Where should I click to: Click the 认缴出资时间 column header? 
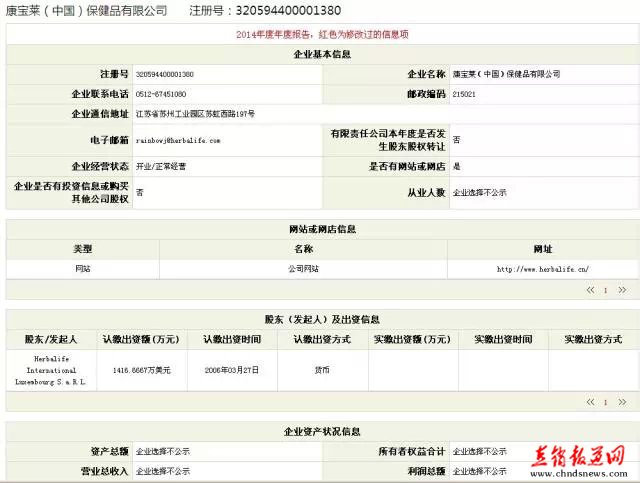click(232, 340)
